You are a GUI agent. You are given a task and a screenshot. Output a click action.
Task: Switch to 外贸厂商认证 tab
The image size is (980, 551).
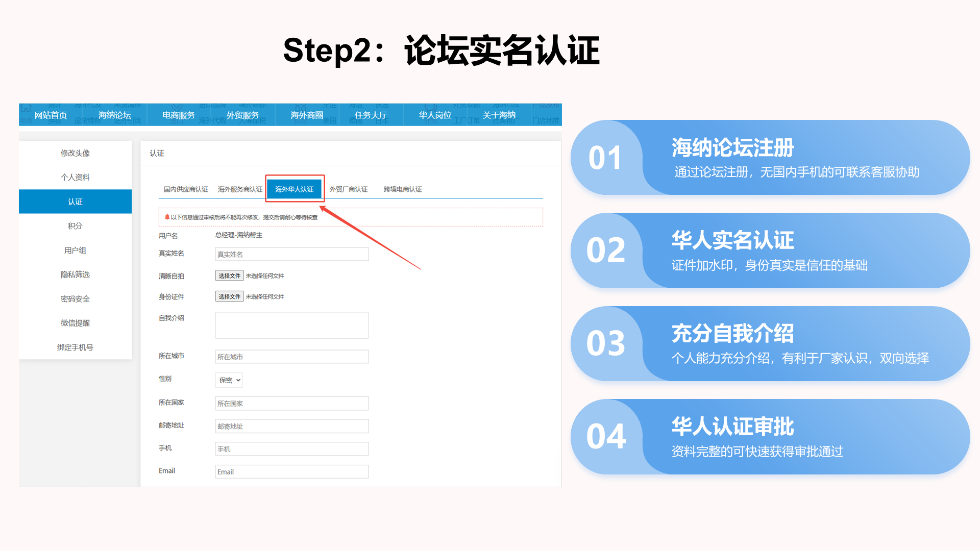coord(349,189)
